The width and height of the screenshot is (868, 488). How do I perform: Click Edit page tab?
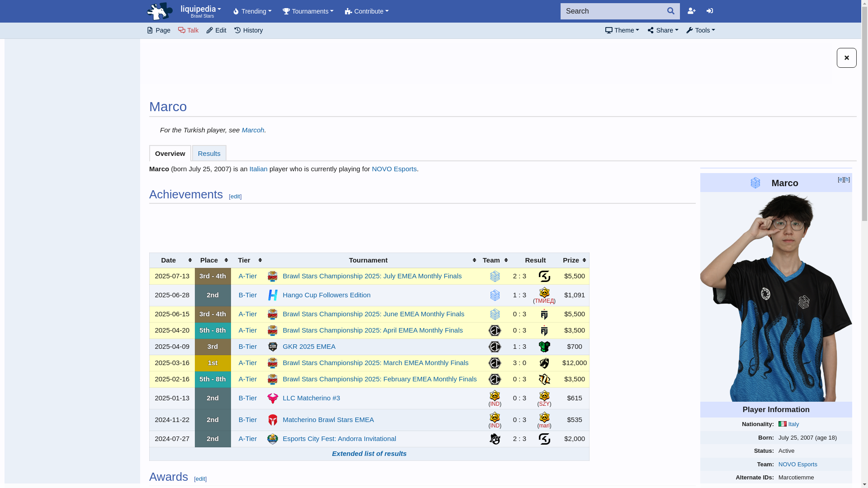[216, 30]
